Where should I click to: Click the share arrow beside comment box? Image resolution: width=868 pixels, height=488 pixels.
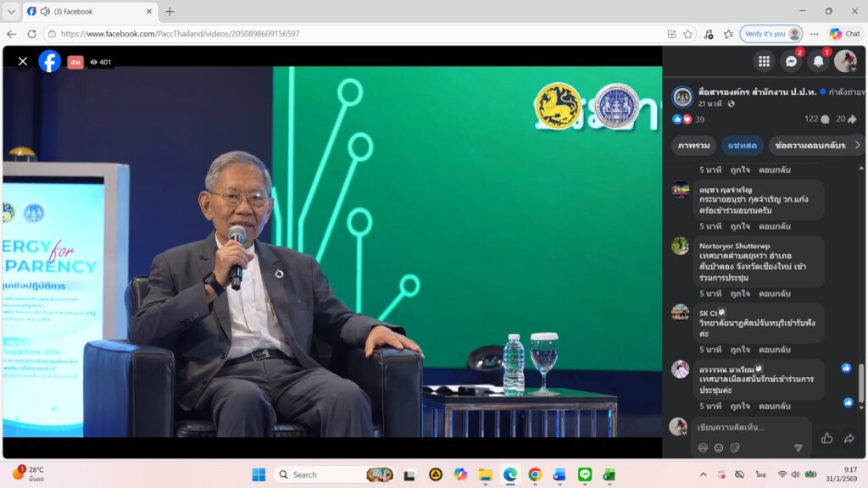[x=849, y=438]
